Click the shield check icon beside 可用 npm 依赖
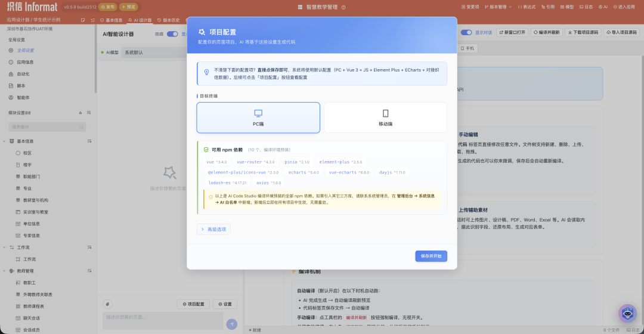 206,150
